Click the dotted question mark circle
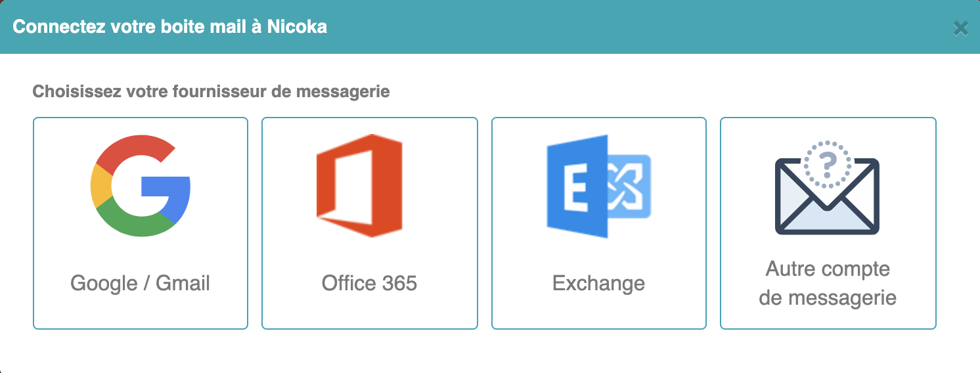 pyautogui.click(x=828, y=164)
